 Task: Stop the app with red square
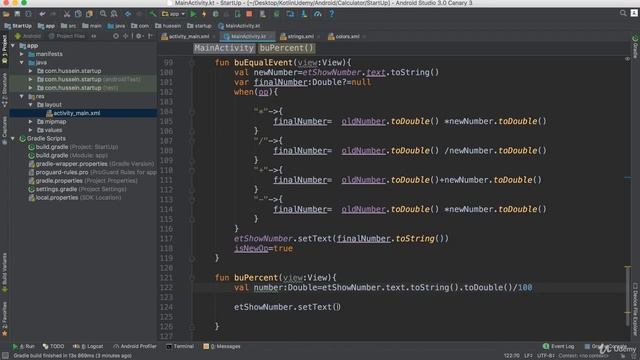pyautogui.click(x=249, y=14)
